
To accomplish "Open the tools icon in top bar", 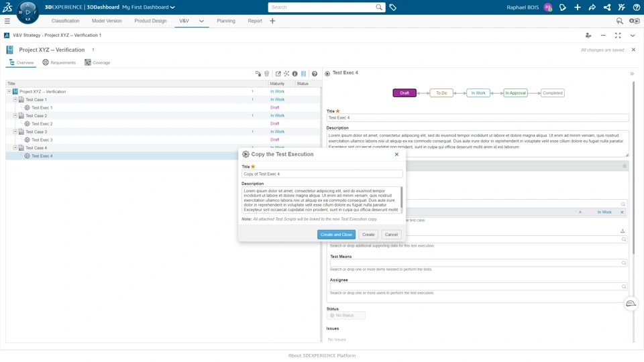I will click(621, 7).
